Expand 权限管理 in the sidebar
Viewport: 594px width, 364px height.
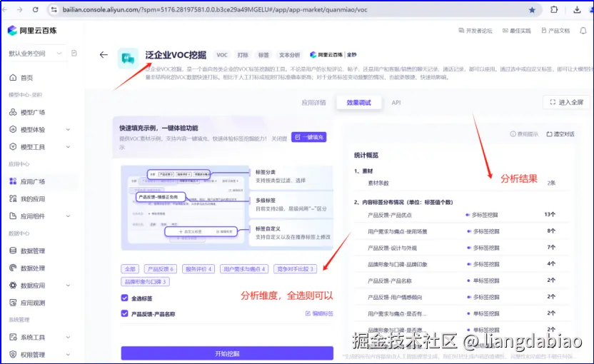[68, 355]
